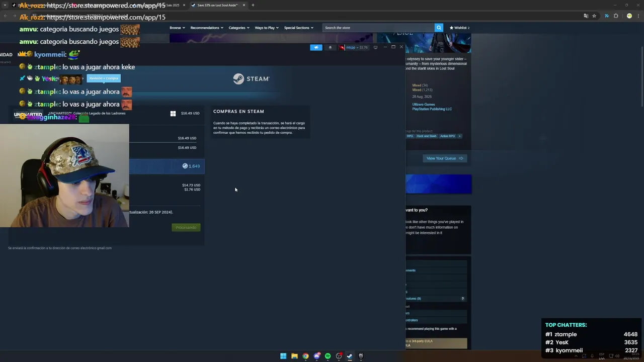Image resolution: width=644 pixels, height=362 pixels.
Task: Click the Search the store input field
Action: 378,28
